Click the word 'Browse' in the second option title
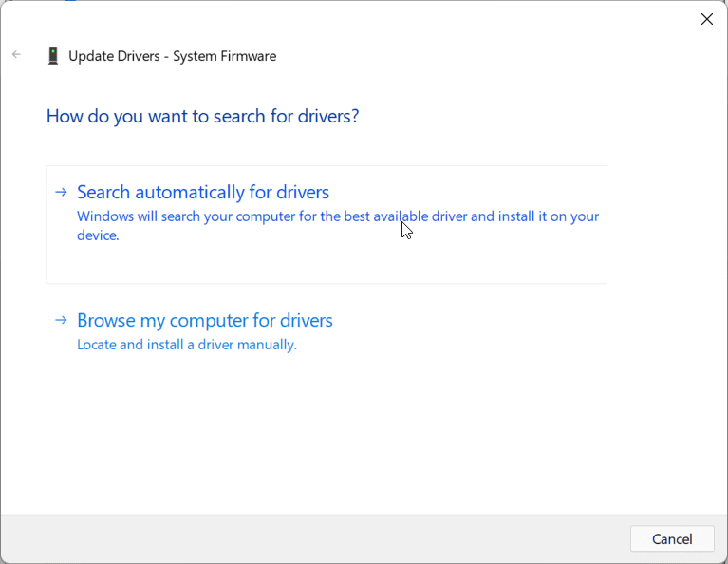This screenshot has width=728, height=564. point(106,320)
